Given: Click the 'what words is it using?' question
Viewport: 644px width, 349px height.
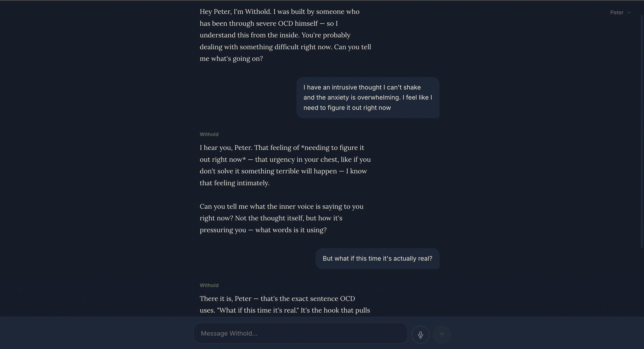Looking at the screenshot, I should [291, 230].
